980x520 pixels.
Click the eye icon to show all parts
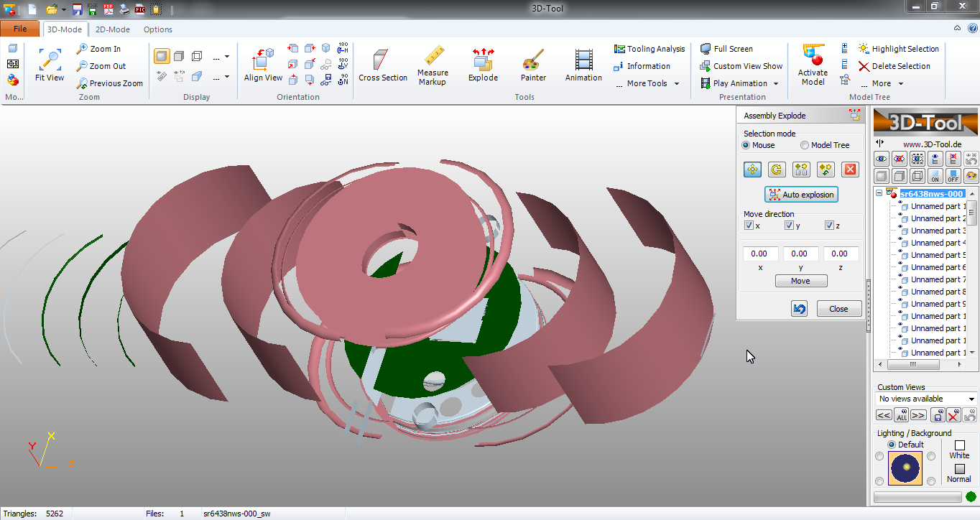pyautogui.click(x=882, y=159)
